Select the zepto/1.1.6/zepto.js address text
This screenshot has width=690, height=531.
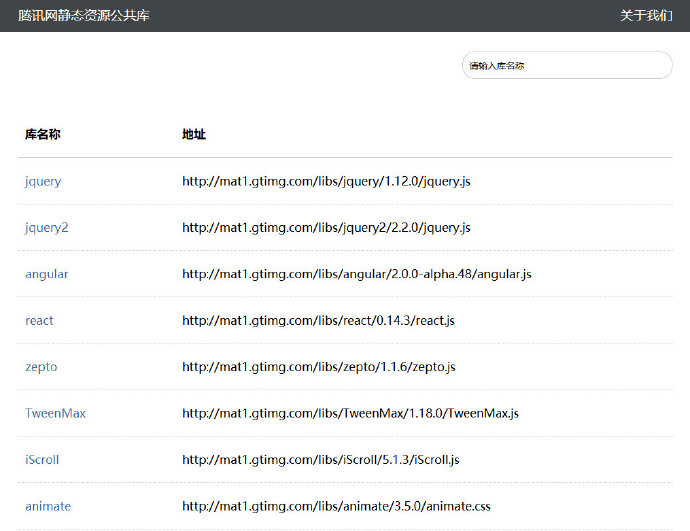319,367
